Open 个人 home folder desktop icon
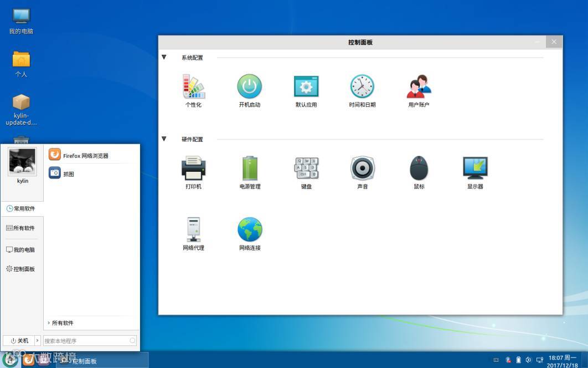 [x=21, y=64]
